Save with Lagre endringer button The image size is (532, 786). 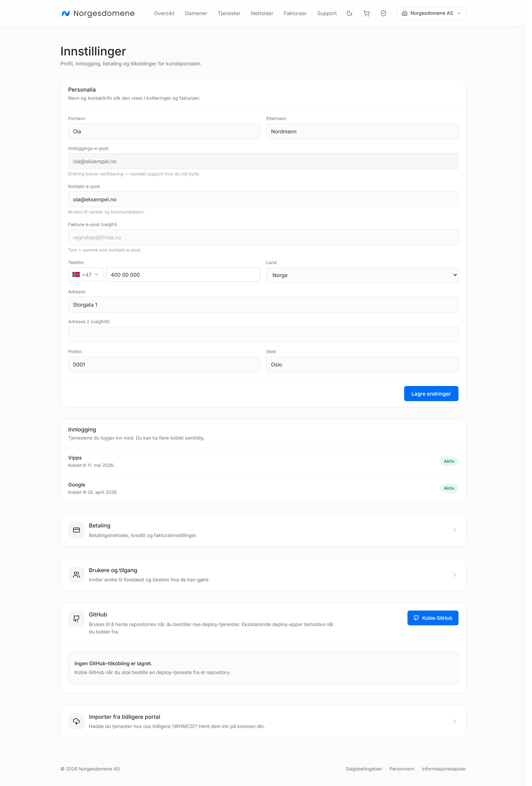(431, 394)
